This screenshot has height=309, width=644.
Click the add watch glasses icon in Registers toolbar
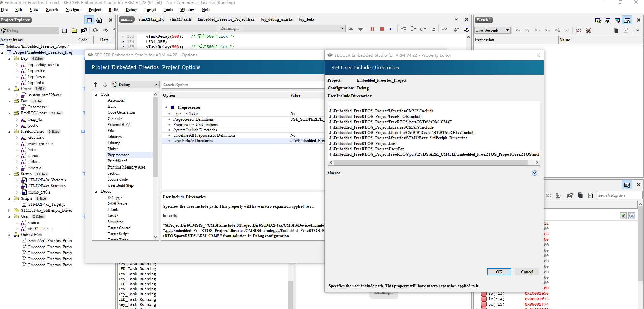coord(558,196)
